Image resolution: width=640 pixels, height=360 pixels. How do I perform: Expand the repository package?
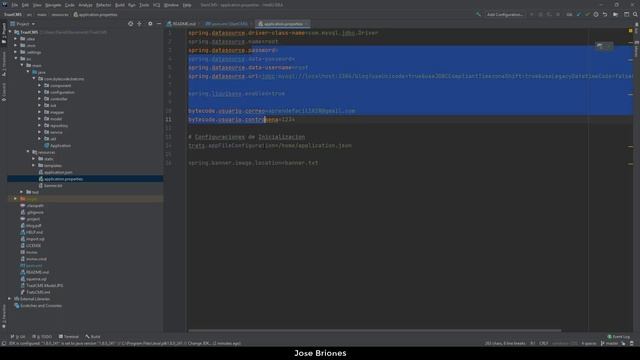coord(40,126)
